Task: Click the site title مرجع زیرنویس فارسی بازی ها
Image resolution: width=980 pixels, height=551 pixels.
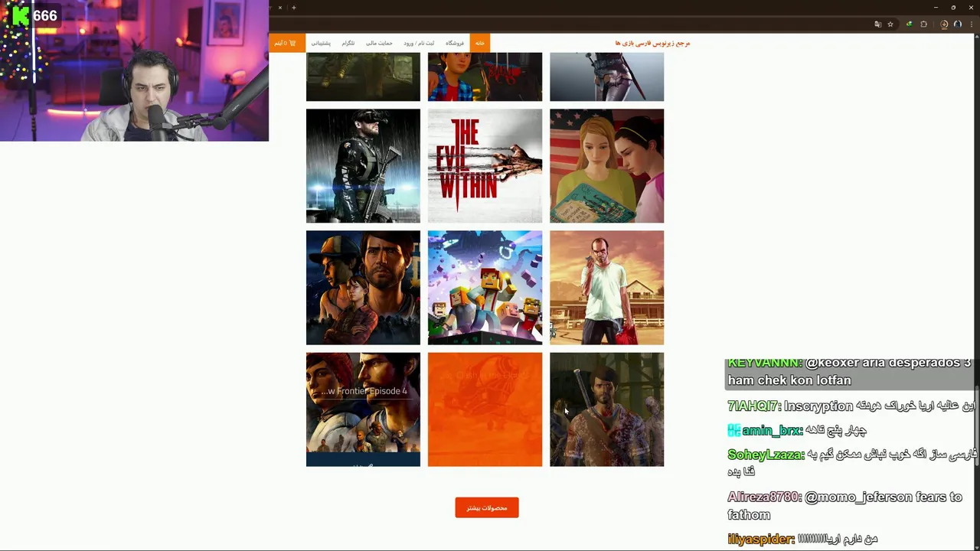Action: [x=652, y=43]
